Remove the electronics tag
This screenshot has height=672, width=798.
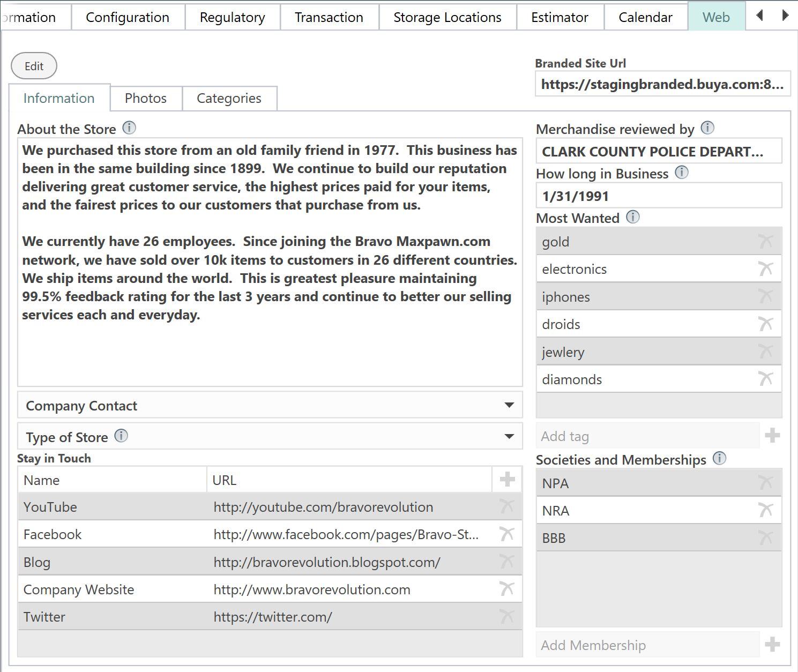[765, 268]
